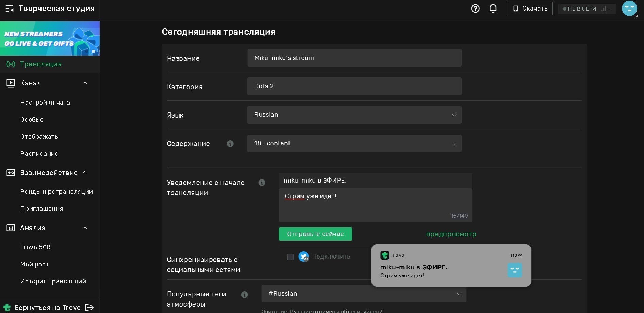Enable the Twitter sync checkbox
Viewport: 644px width, 313px height.
pyautogui.click(x=290, y=256)
